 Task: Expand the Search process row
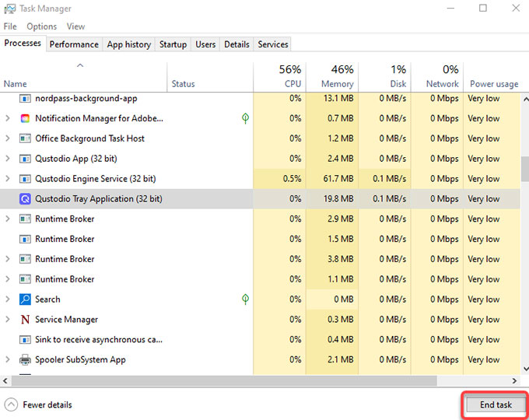coord(8,299)
